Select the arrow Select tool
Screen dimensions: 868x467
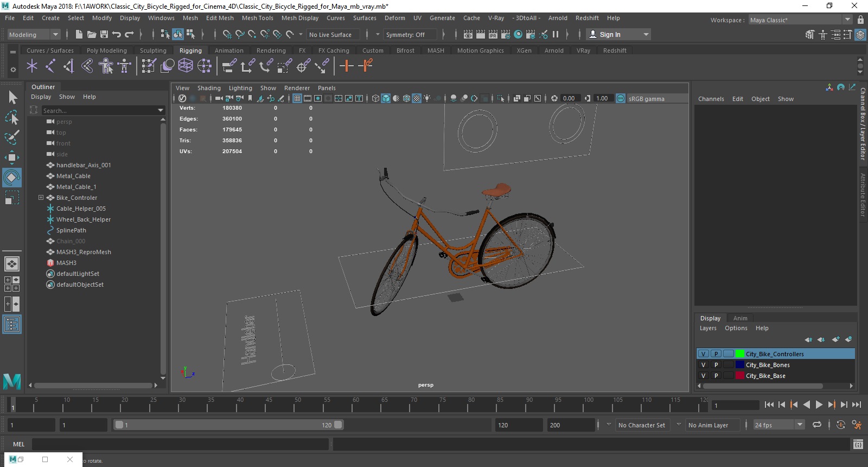click(12, 97)
